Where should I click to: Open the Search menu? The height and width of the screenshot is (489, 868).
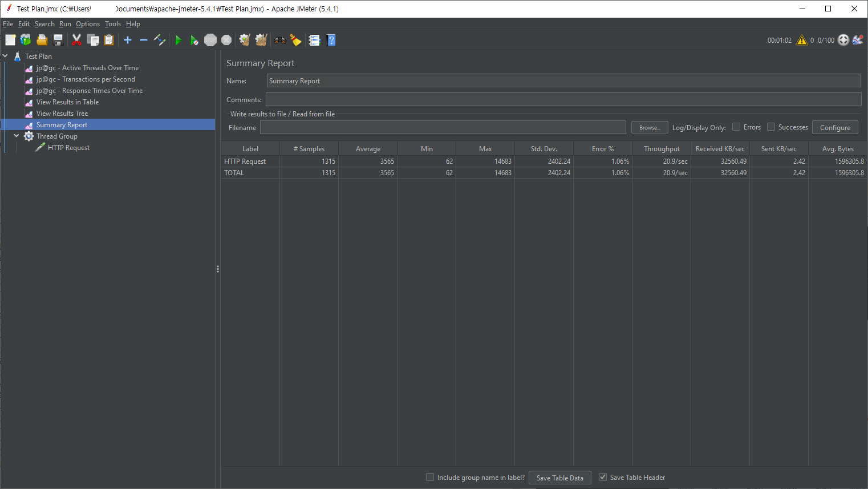tap(44, 24)
